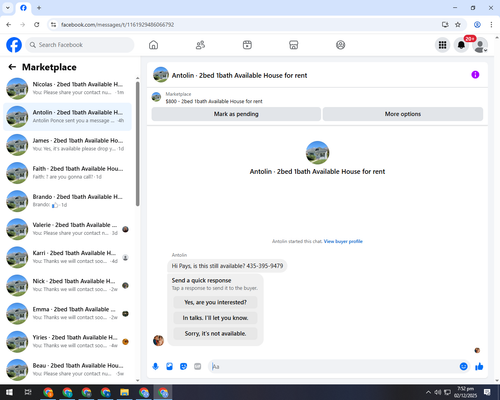This screenshot has height=400, width=500.
Task: Click the large listing photo in chat
Action: [317, 152]
